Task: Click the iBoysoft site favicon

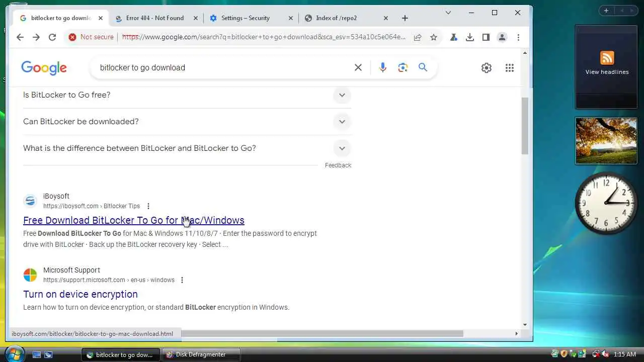Action: (x=30, y=201)
